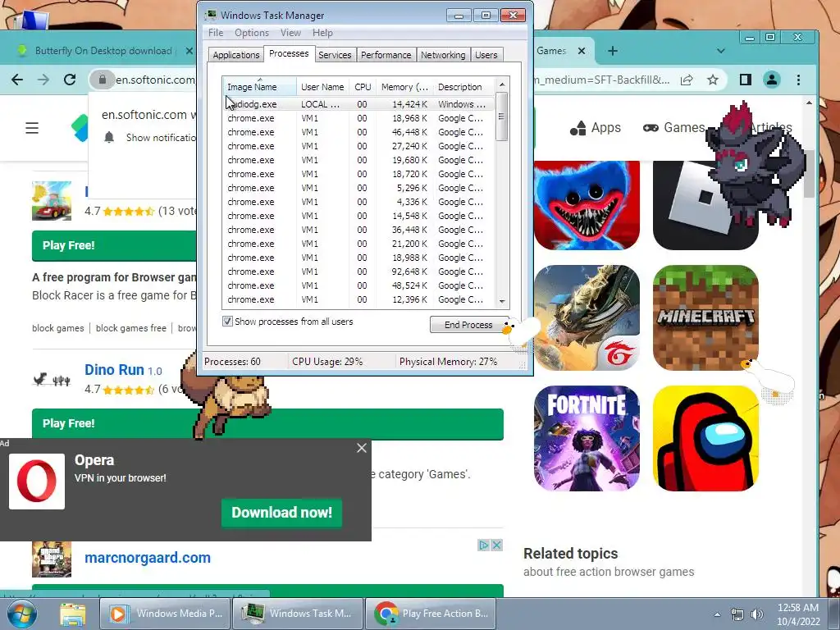Click the site info lock icon
This screenshot has width=840, height=630.
click(102, 80)
